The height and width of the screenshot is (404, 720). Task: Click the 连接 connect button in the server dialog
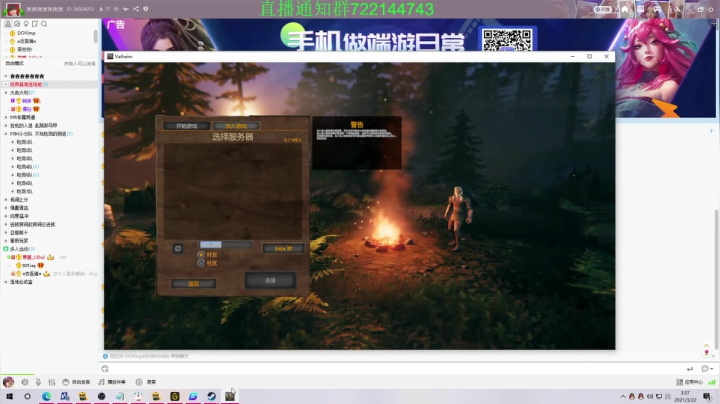(x=270, y=280)
